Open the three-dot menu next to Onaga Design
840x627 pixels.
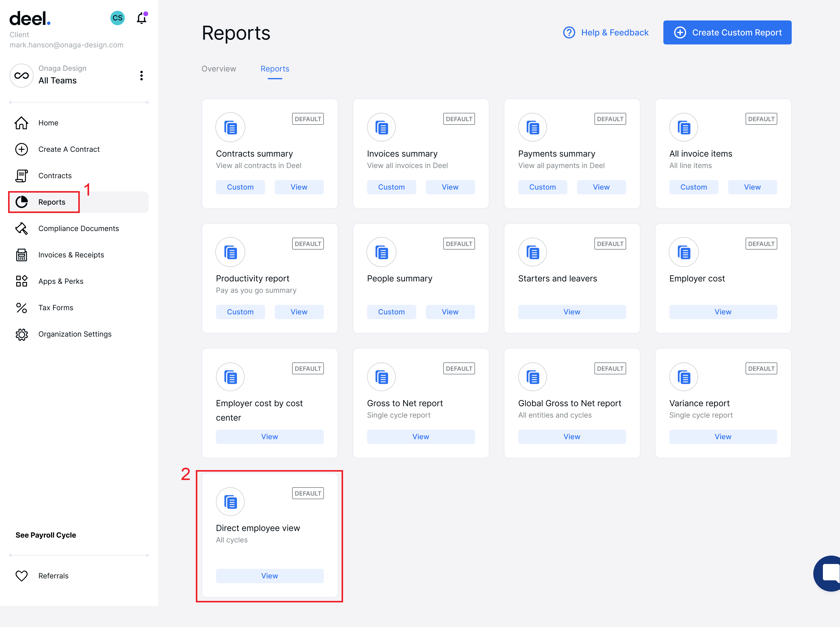click(142, 76)
